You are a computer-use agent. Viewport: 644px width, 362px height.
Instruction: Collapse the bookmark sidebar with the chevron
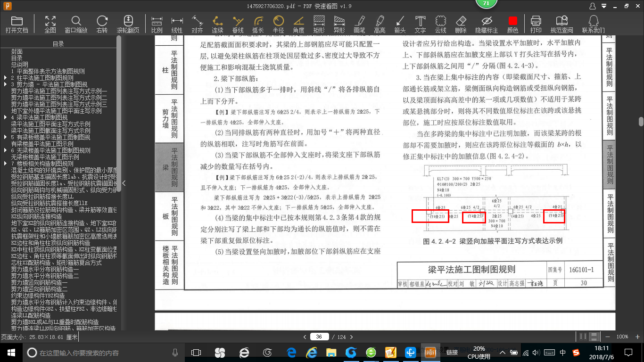[124, 183]
